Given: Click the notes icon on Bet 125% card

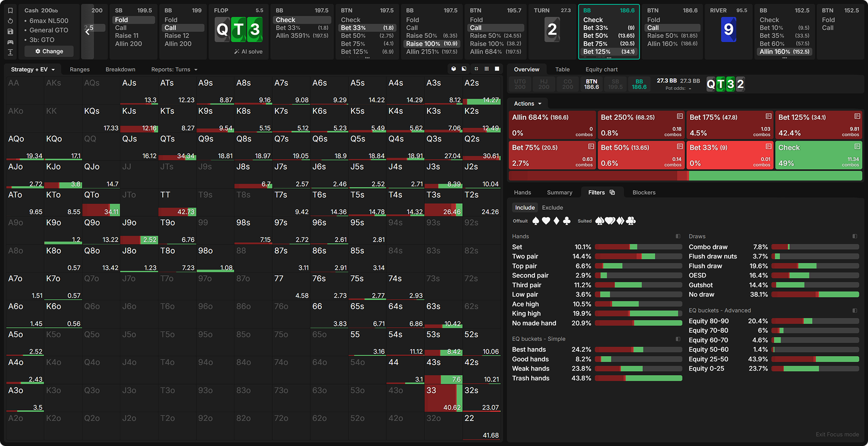Looking at the screenshot, I should [x=857, y=117].
